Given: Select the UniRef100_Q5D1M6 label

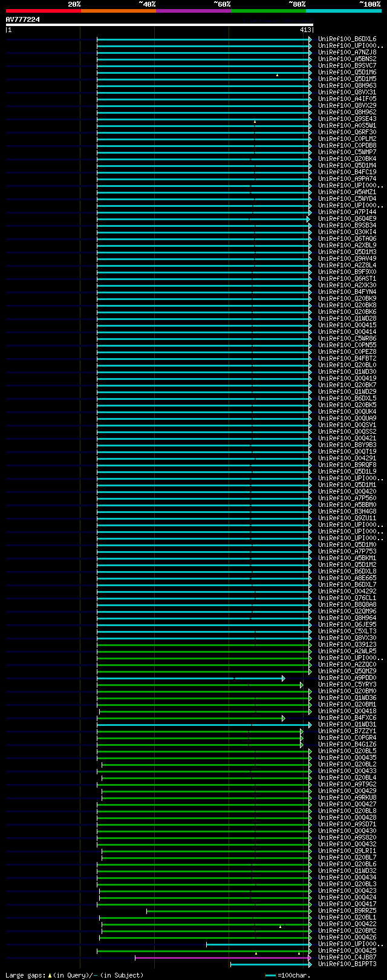Looking at the screenshot, I should [347, 73].
